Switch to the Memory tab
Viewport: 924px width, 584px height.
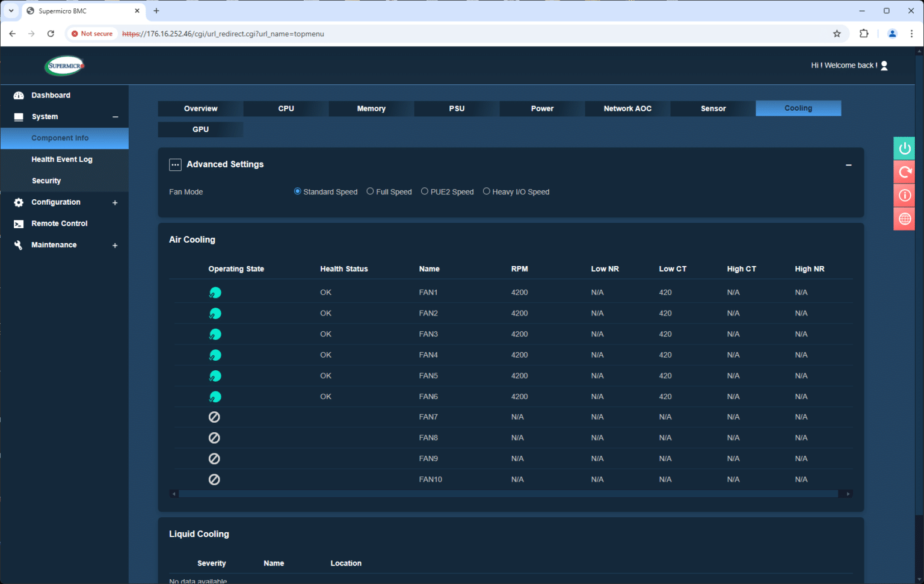(371, 108)
